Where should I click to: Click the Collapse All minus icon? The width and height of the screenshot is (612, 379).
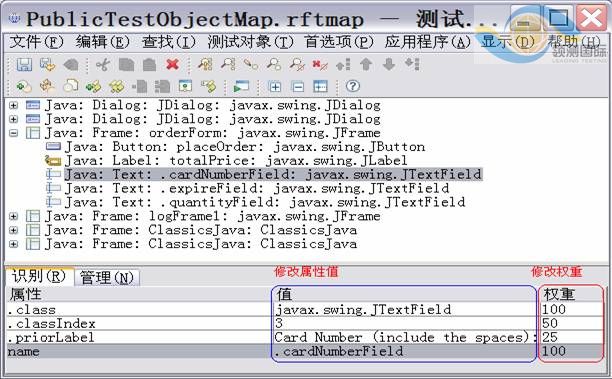tap(297, 86)
